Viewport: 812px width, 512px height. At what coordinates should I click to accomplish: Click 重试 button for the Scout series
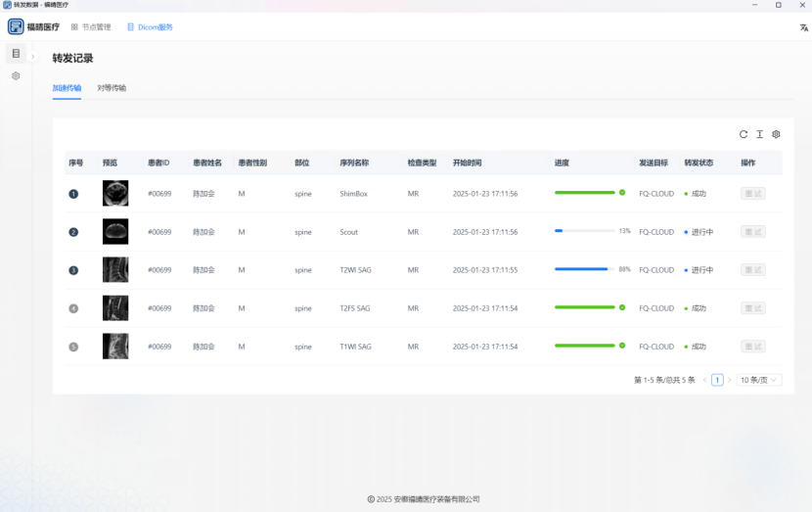tap(752, 232)
